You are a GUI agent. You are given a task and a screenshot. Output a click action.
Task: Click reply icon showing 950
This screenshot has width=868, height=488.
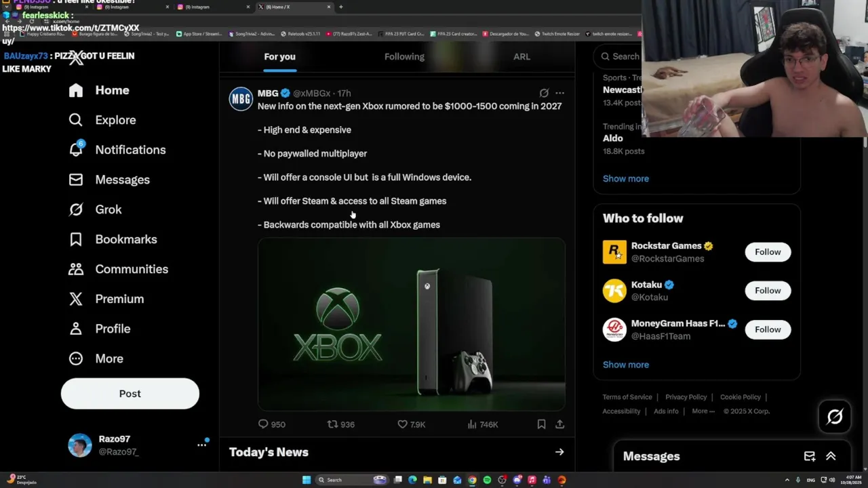(x=271, y=424)
